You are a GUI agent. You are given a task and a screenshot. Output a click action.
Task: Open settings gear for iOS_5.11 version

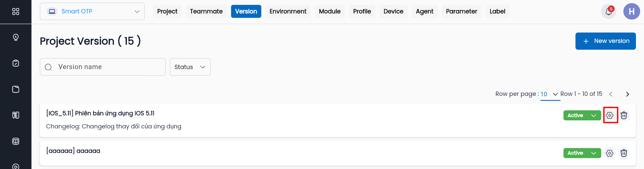[610, 115]
